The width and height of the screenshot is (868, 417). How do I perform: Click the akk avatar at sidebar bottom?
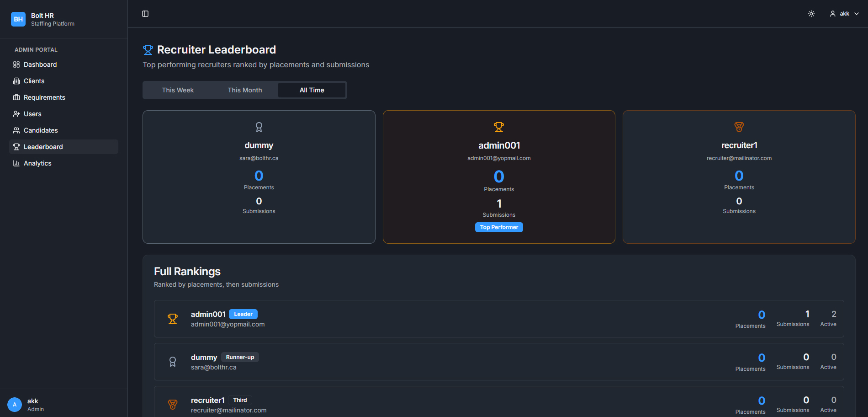pyautogui.click(x=15, y=405)
